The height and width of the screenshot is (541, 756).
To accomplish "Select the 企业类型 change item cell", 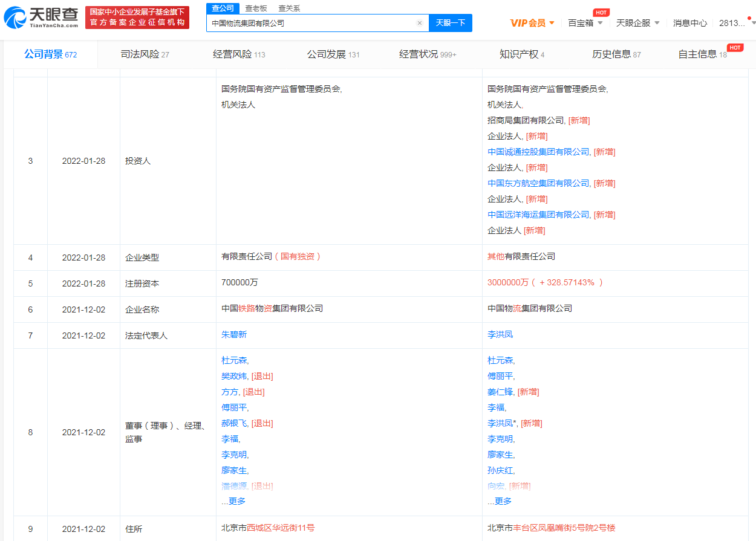I will click(168, 258).
